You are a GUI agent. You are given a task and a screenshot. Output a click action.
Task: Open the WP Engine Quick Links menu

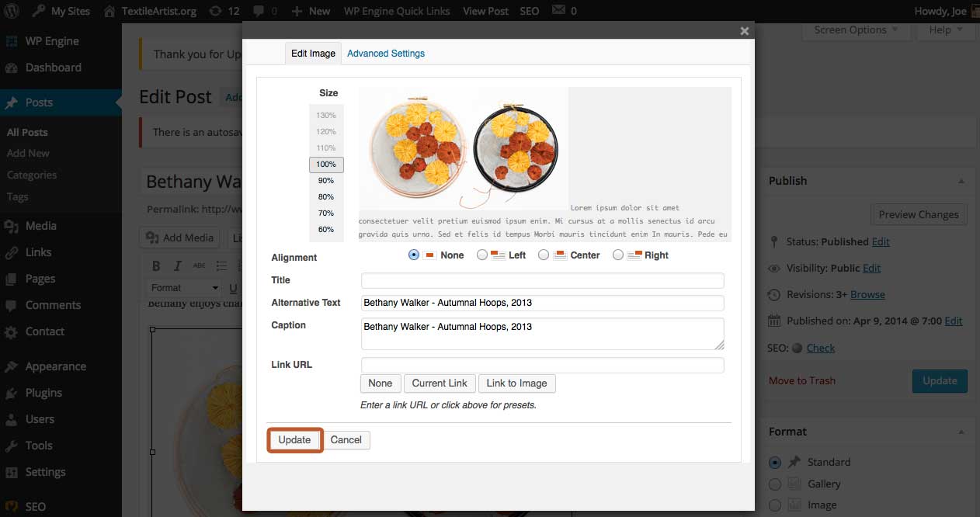[x=396, y=11]
